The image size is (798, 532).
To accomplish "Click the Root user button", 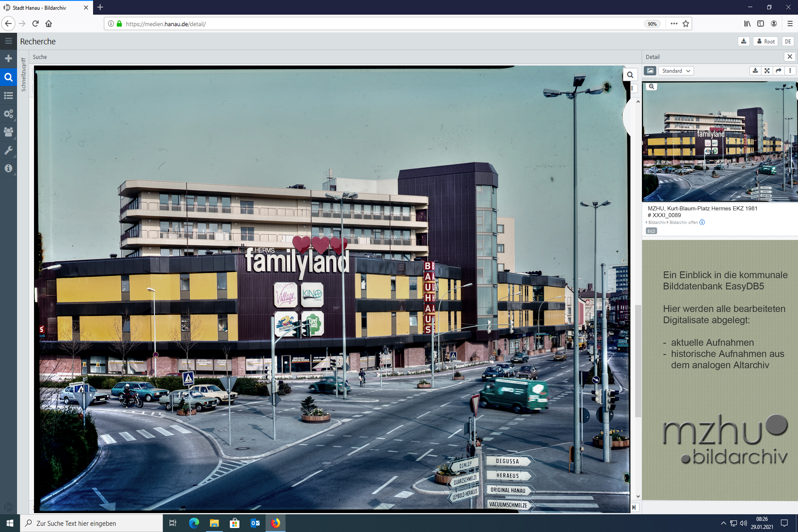I will (x=766, y=41).
